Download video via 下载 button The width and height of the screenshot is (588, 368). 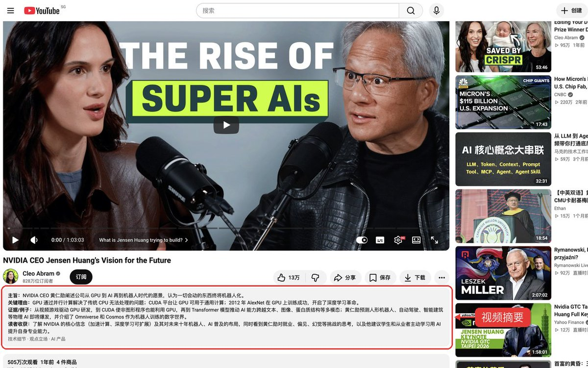click(x=415, y=278)
